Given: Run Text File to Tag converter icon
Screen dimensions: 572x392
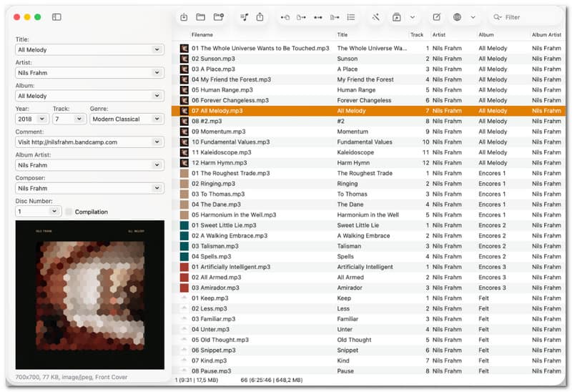Looking at the screenshot, I should (335, 17).
